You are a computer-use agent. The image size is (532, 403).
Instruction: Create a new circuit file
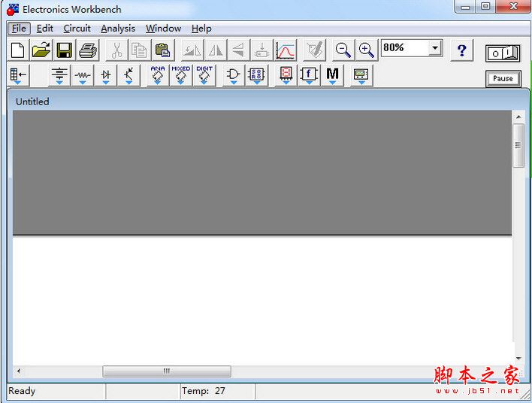point(17,50)
